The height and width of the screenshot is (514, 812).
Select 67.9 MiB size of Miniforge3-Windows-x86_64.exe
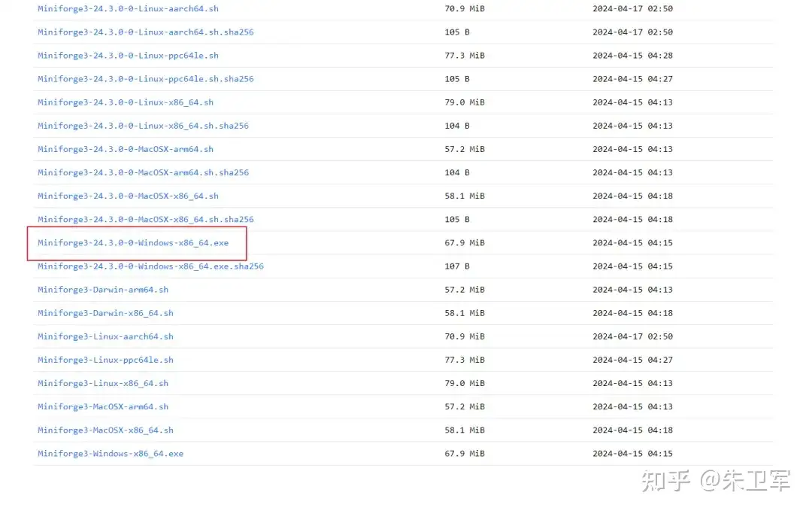click(465, 453)
